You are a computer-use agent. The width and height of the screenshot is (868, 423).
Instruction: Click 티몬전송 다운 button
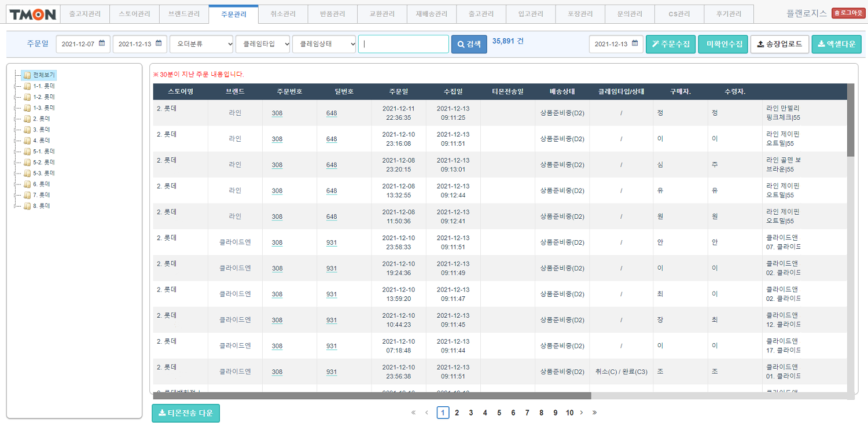pos(186,413)
